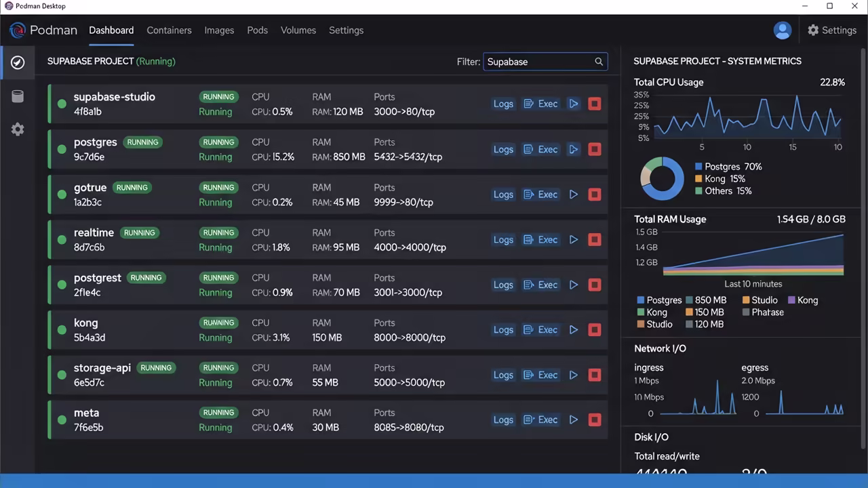Select the postgres container ID 9c7d6e
Image resolution: width=868 pixels, height=488 pixels.
(89, 157)
